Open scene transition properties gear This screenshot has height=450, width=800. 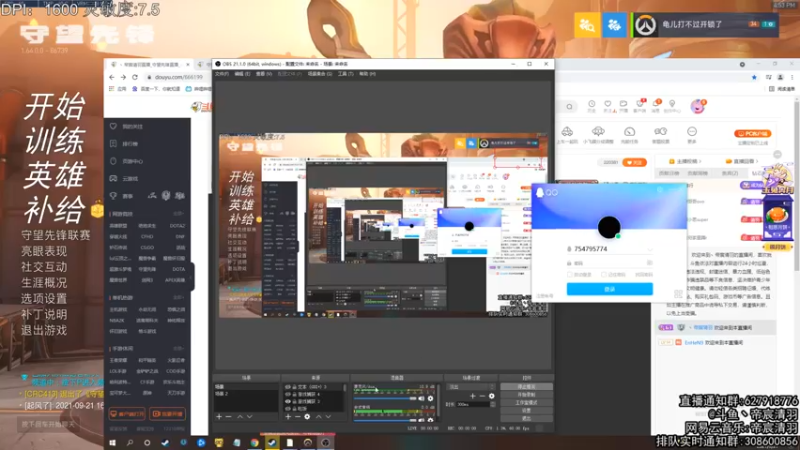(x=492, y=396)
